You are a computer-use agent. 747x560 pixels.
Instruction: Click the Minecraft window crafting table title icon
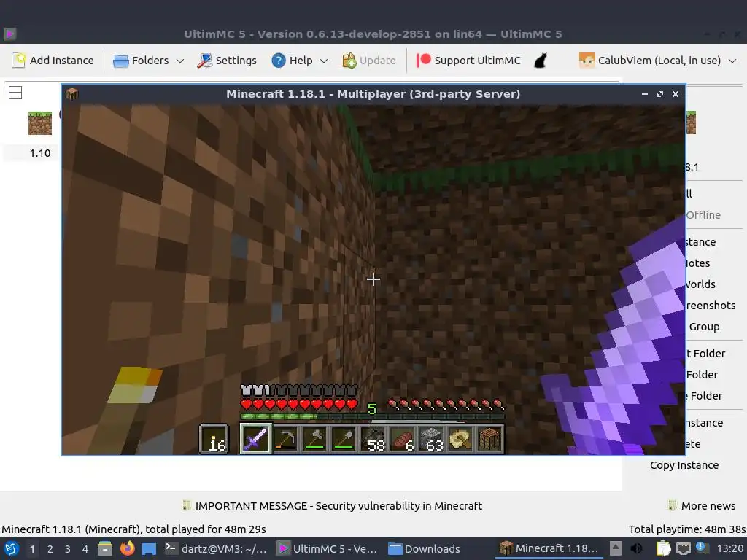click(72, 94)
